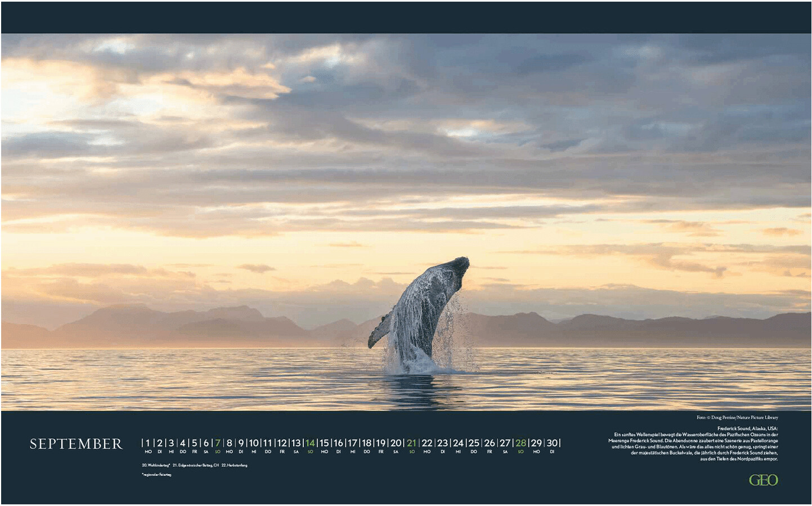Image resolution: width=812 pixels, height=506 pixels.
Task: Open the Doug Perrine photo credit
Action: (x=737, y=418)
